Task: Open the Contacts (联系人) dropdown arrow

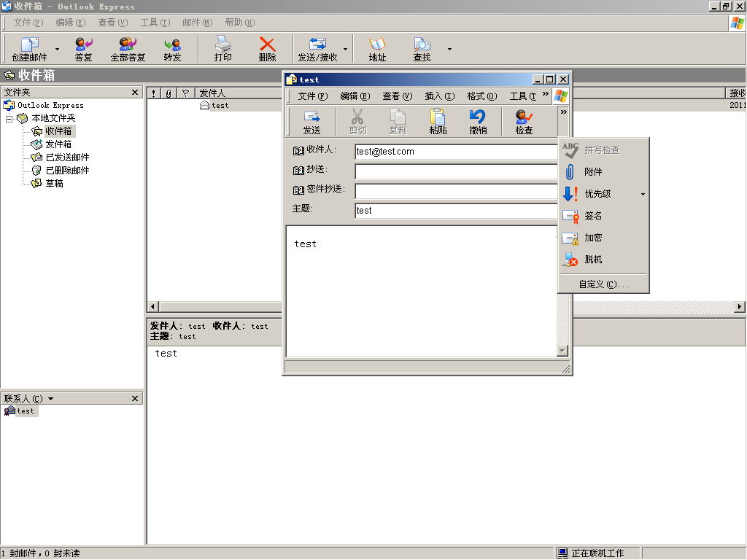Action: 50,399
